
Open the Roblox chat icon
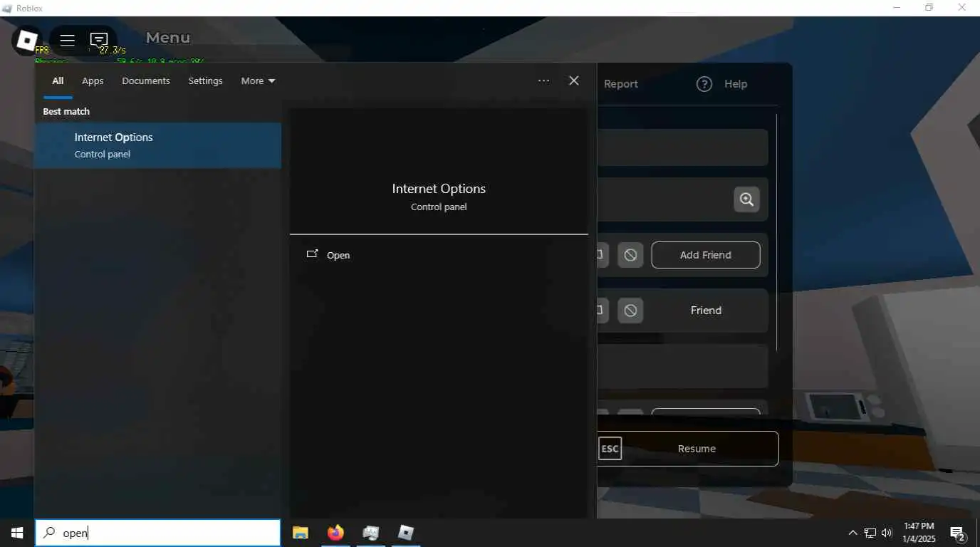(99, 40)
